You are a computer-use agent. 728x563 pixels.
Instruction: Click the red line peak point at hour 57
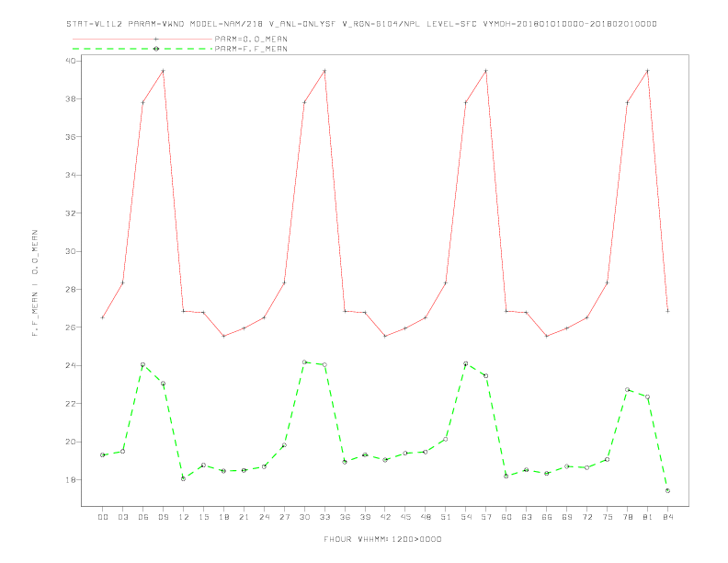pyautogui.click(x=486, y=71)
